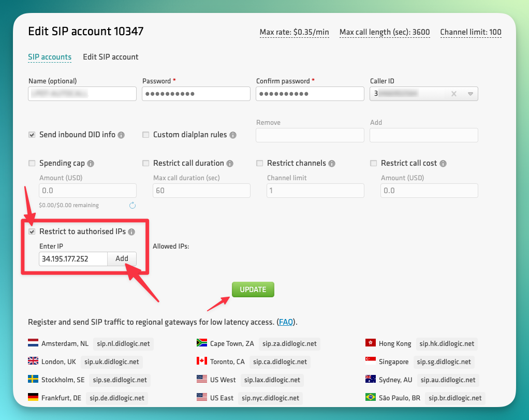Screen dimensions: 529x420
Task: Switch to the SIP accounts tab
Action: click(x=50, y=57)
